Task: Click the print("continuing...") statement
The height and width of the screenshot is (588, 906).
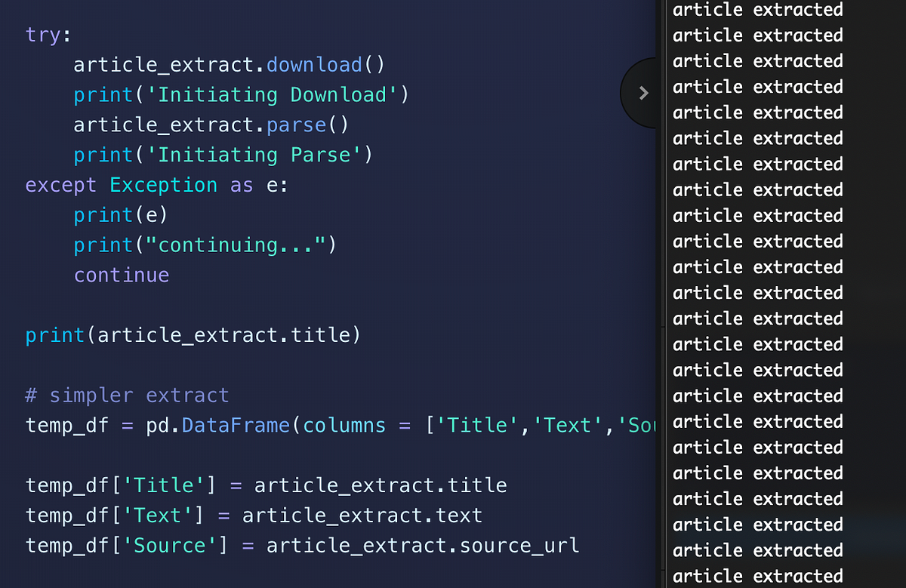Action: tap(204, 245)
